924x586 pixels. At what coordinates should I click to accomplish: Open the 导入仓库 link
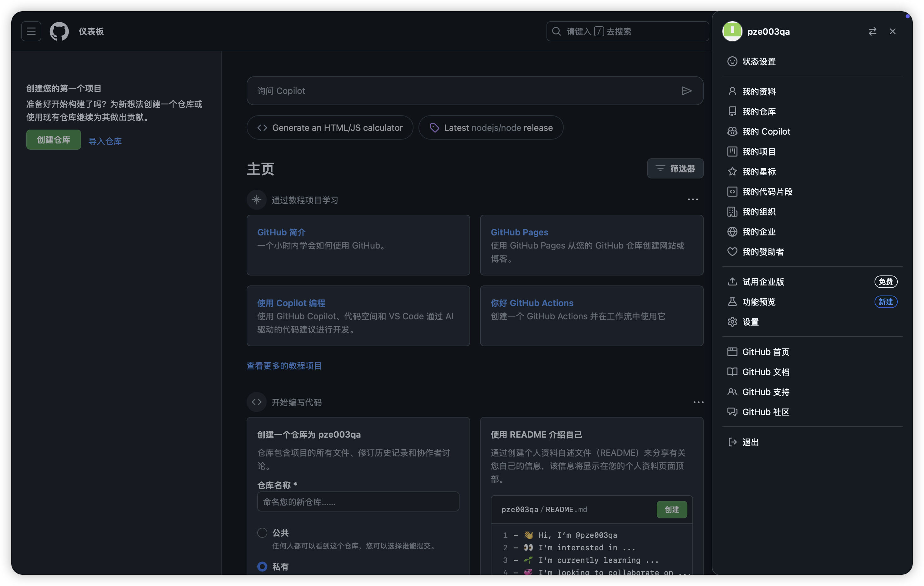(105, 141)
